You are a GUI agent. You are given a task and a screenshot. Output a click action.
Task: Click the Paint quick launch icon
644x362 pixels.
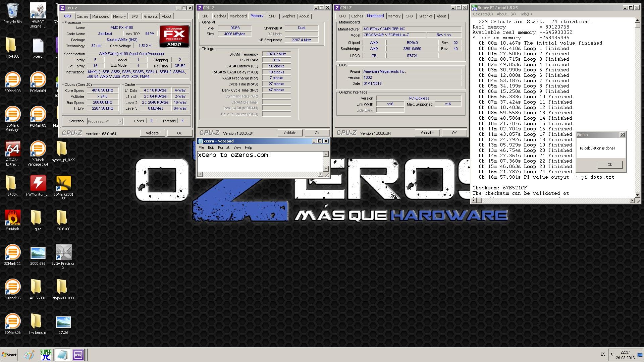pos(29,355)
